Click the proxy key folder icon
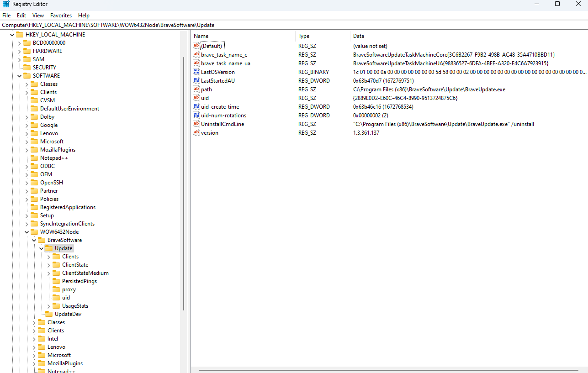Viewport: 588px width, 373px height. tap(56, 289)
